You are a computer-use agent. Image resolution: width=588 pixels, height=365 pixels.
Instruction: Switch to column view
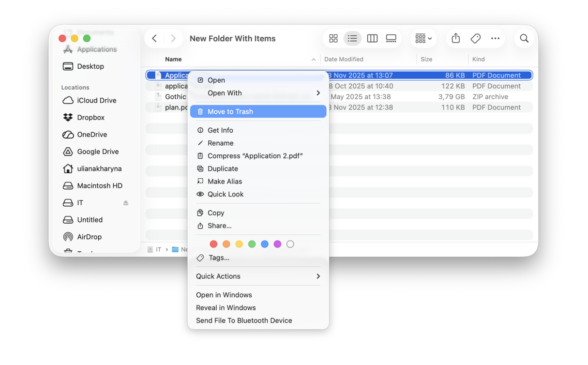pos(372,38)
